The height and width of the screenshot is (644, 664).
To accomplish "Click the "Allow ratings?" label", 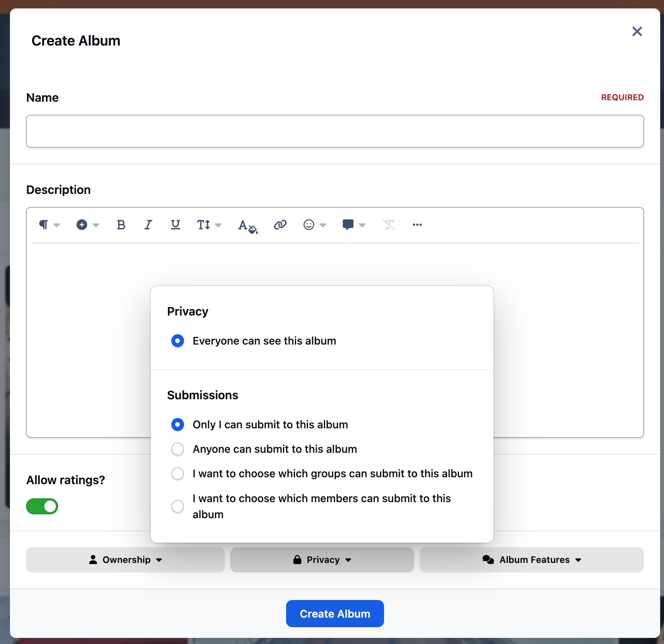I will click(65, 480).
